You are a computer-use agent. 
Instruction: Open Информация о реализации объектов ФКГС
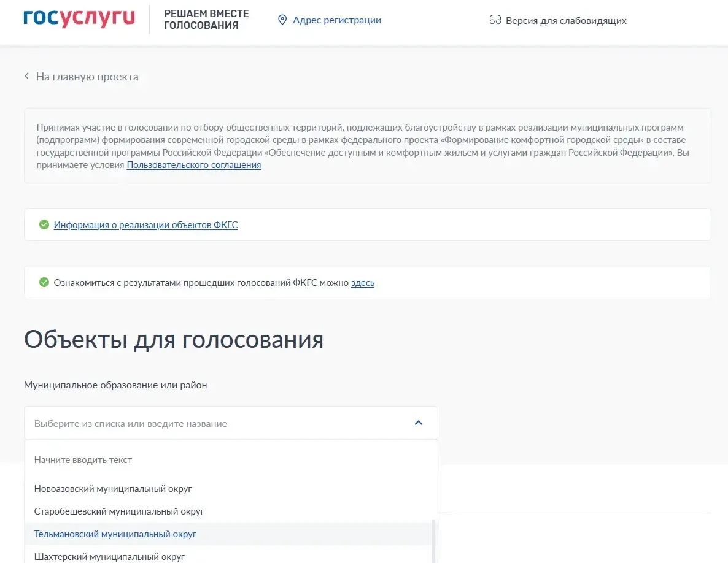pyautogui.click(x=145, y=225)
